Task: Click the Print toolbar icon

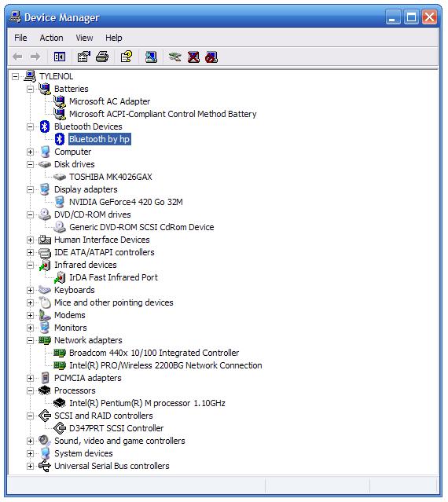Action: click(x=102, y=57)
